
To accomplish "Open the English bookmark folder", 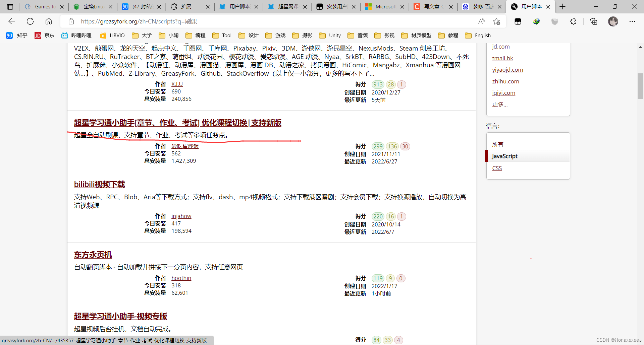I will (x=478, y=36).
